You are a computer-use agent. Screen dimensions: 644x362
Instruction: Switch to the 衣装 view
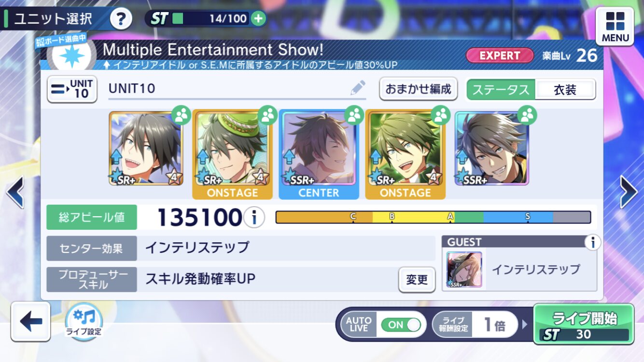click(565, 89)
